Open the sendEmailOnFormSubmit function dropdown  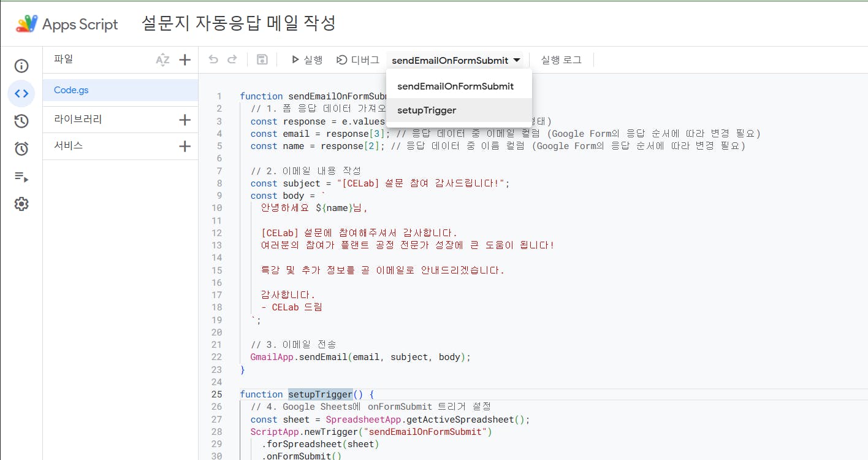(456, 60)
